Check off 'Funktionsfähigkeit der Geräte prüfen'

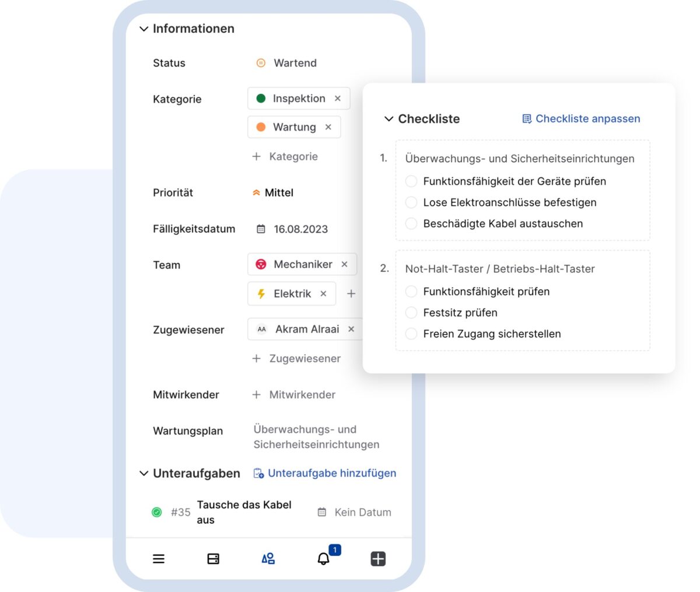click(x=411, y=181)
